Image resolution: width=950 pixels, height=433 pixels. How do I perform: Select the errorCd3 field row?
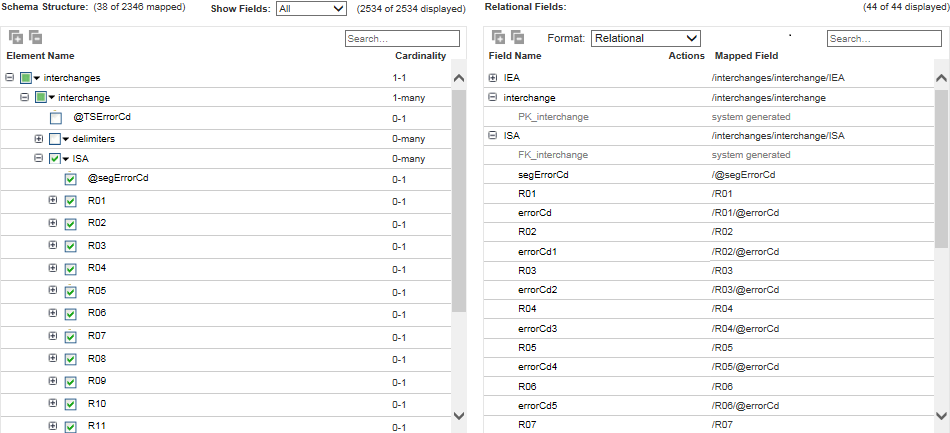coord(709,328)
